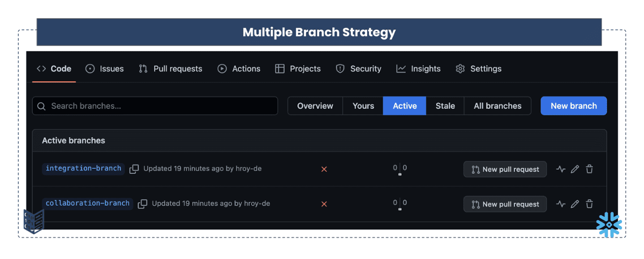The image size is (644, 259).
Task: Go to the Actions tab
Action: 239,69
